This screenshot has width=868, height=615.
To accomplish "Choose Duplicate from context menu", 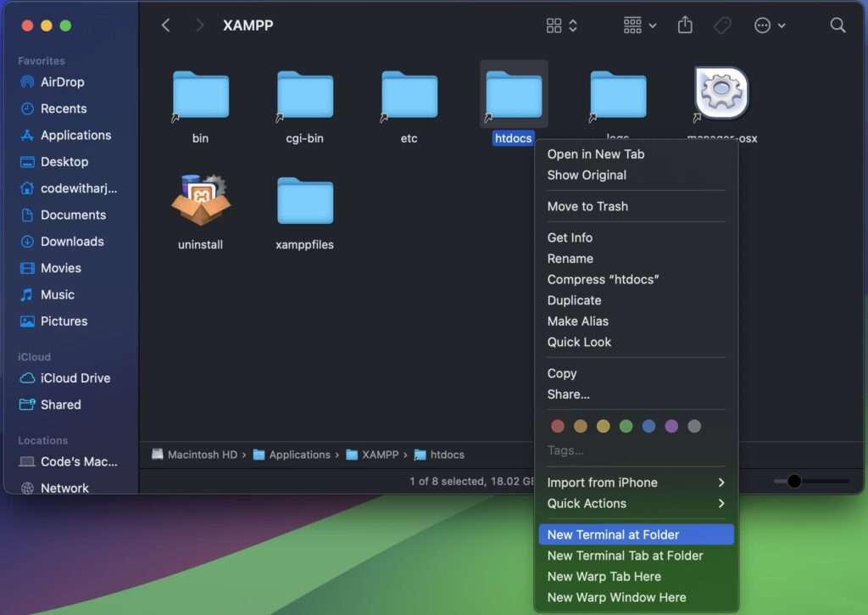I will tap(636, 300).
